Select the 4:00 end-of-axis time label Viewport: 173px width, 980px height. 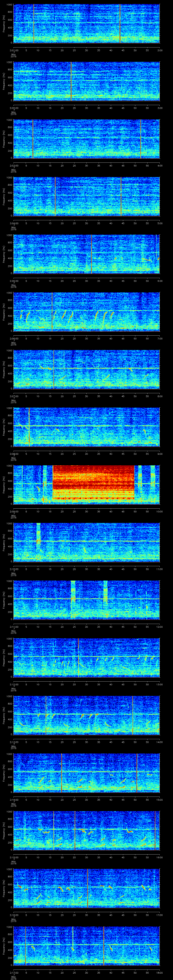[x=160, y=166]
